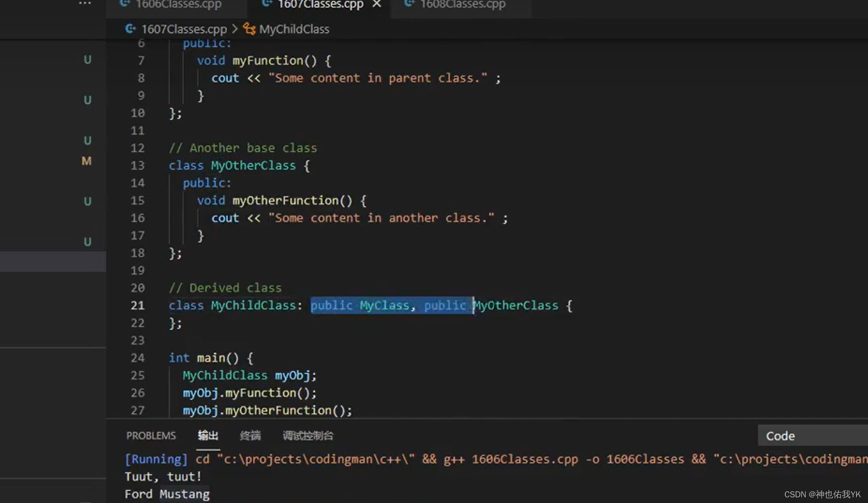Screen dimensions: 868x503
Task: Click the C++ file icon on 1607Classes.cpp tab
Action: [267, 3]
